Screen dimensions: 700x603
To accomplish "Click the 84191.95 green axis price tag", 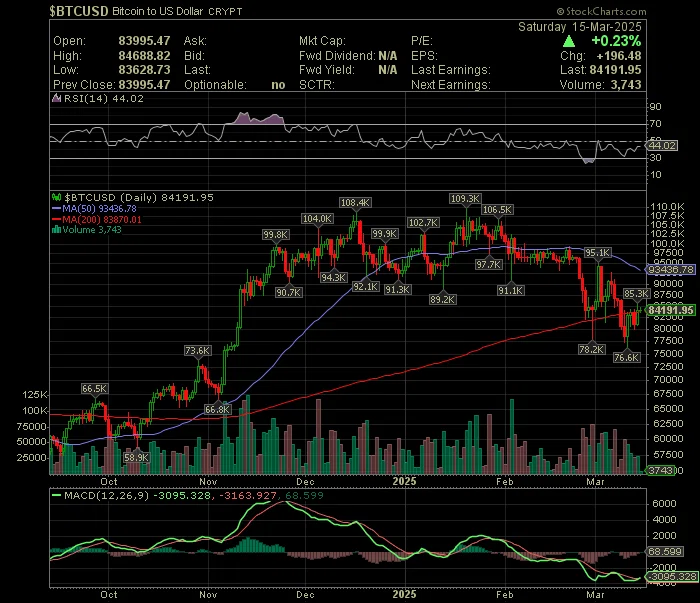I will click(x=671, y=310).
